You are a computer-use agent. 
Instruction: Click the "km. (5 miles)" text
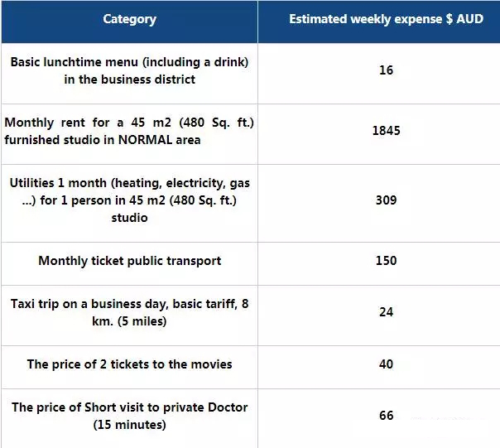click(x=129, y=321)
